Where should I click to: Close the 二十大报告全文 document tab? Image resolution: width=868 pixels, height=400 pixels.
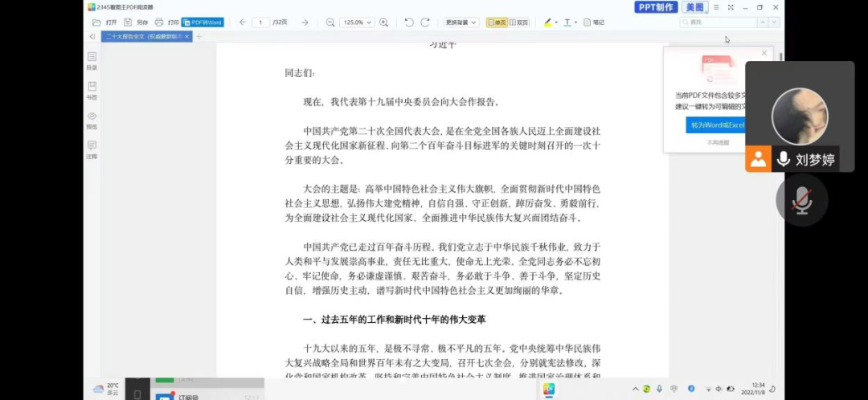(187, 36)
